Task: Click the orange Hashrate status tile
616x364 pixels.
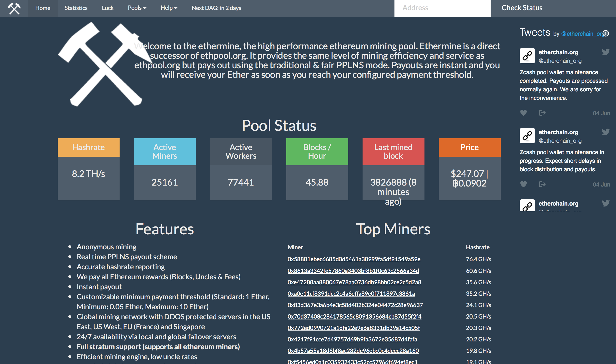Action: [x=88, y=148]
